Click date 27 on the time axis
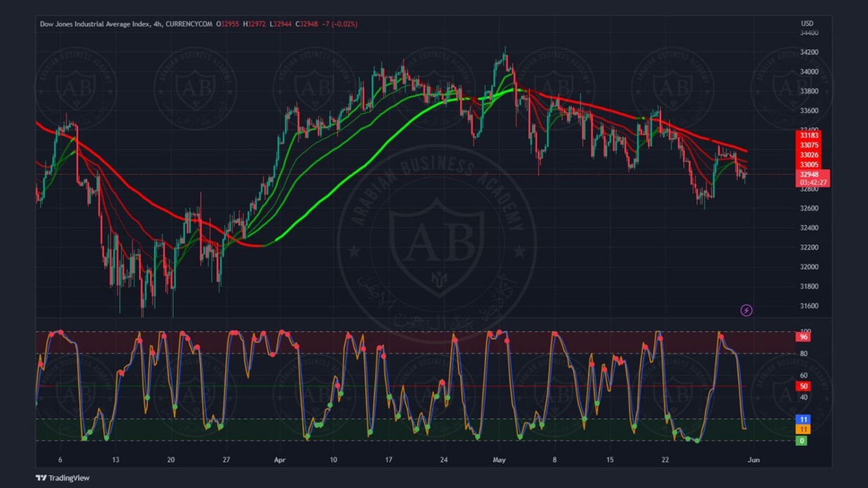 pyautogui.click(x=226, y=460)
